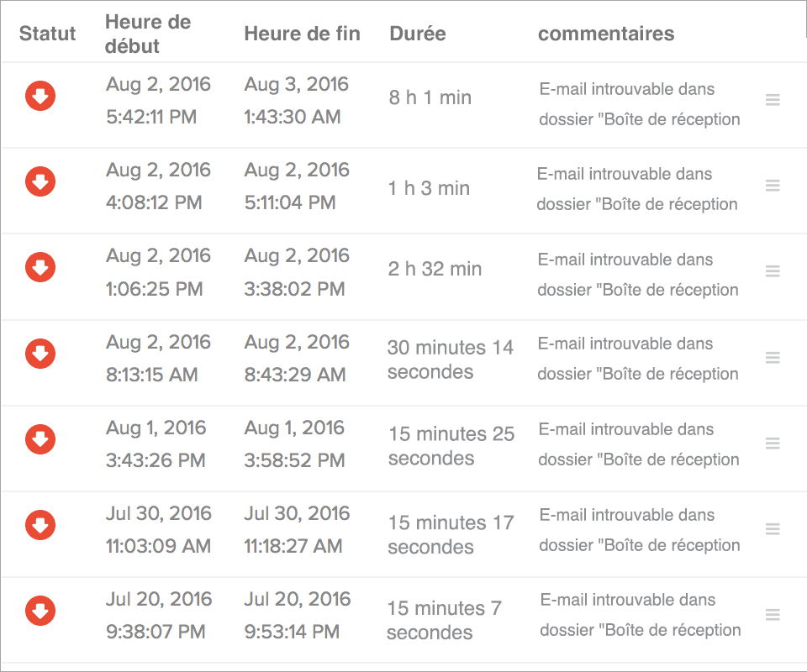Open the row actions icon on the 8 h 1 min entry
Image resolution: width=807 pixels, height=672 pixels.
pos(773,99)
